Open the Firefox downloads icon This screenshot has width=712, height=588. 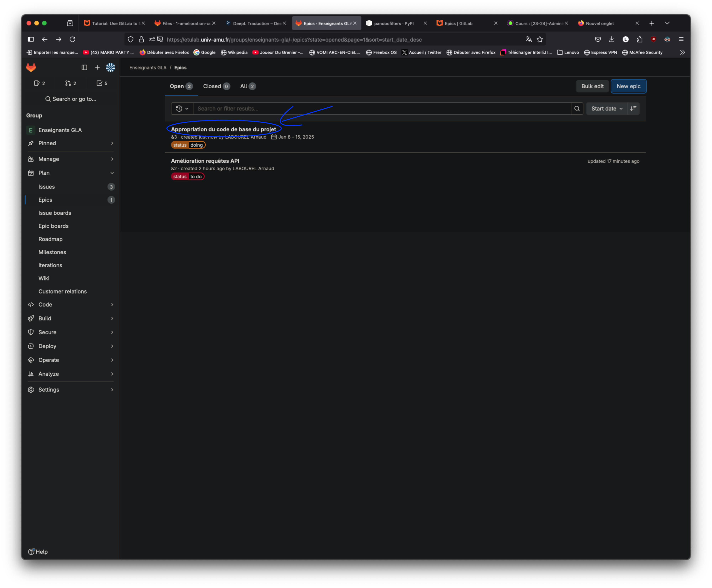[x=612, y=39]
